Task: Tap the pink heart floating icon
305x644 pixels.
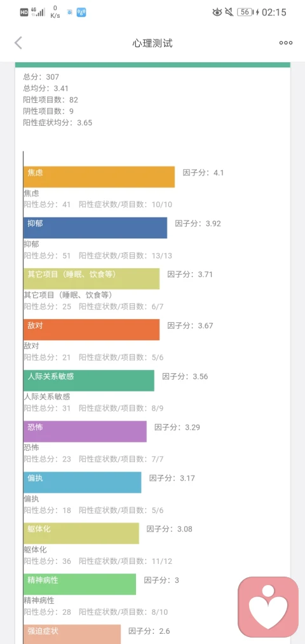Action: click(268, 607)
